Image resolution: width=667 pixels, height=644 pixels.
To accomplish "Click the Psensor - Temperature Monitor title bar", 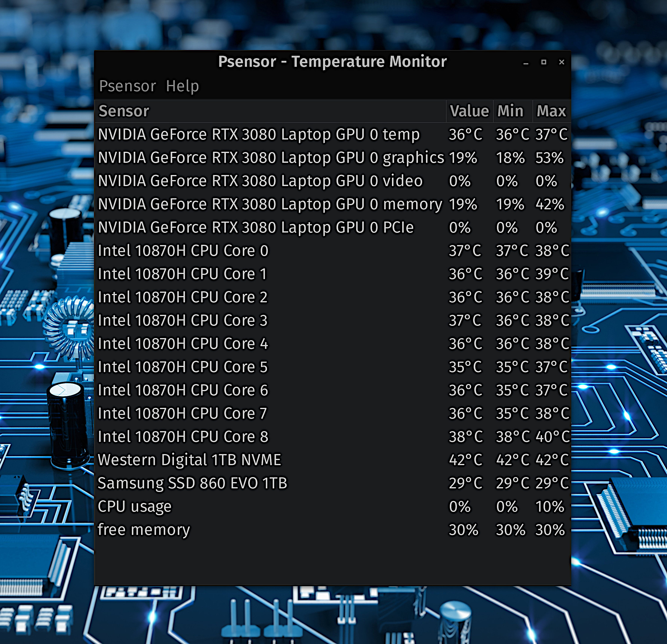I will click(x=332, y=62).
